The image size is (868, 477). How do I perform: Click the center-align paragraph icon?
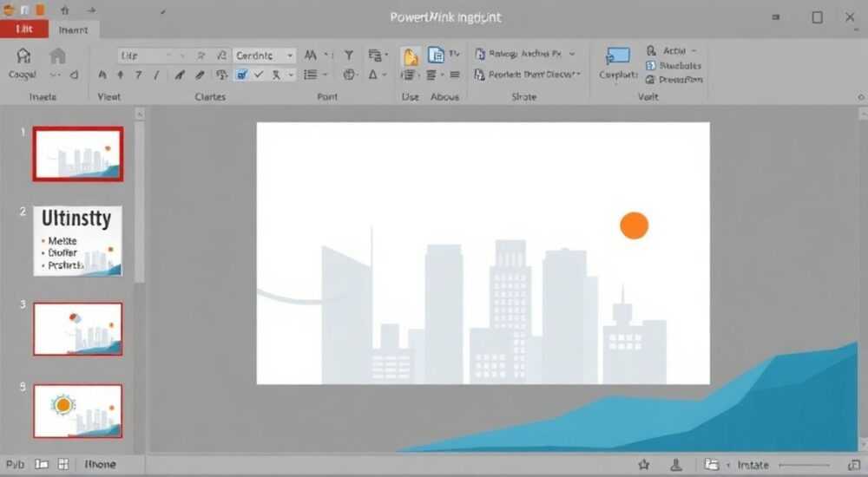coord(431,75)
